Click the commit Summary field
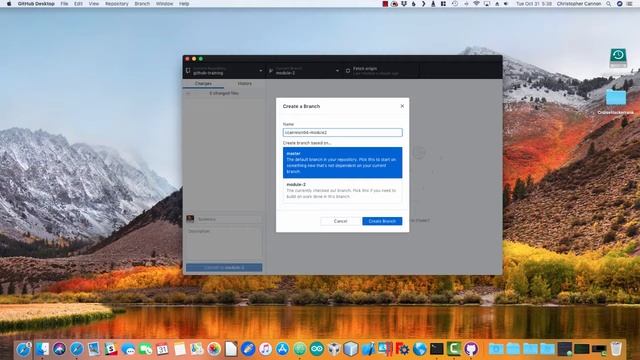640x360 pixels. [229, 219]
